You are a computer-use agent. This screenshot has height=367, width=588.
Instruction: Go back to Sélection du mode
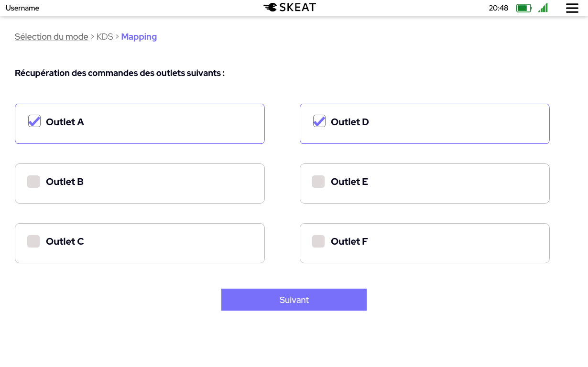(52, 37)
